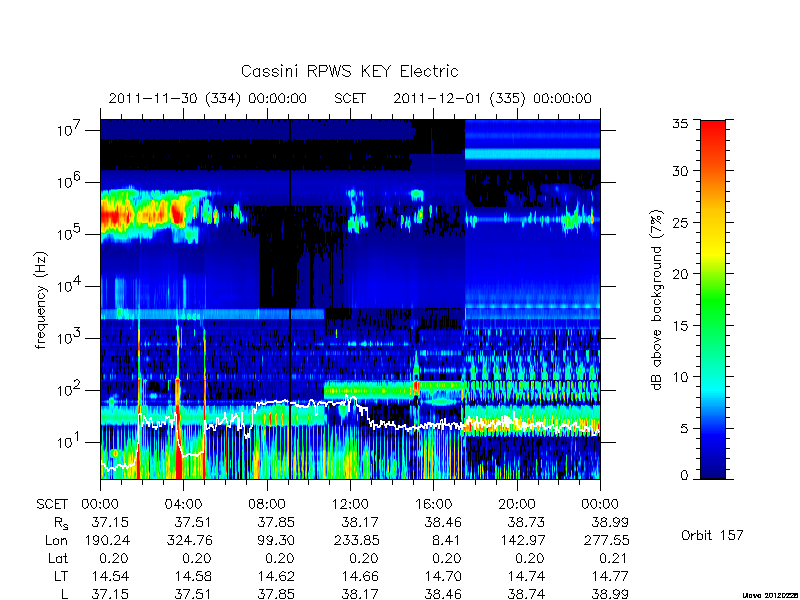Screen dimensions: 800x600
Task: Click the 10^3 frequency tick label
Action: point(70,338)
